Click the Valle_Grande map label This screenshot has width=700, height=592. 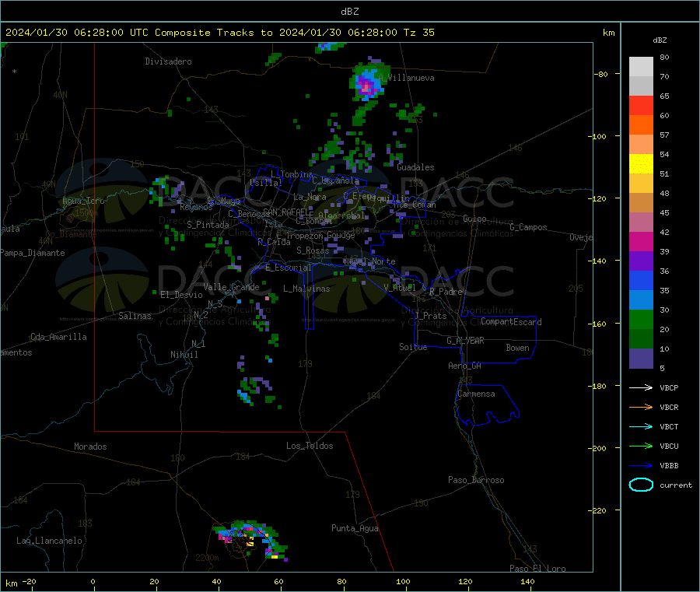pos(231,287)
